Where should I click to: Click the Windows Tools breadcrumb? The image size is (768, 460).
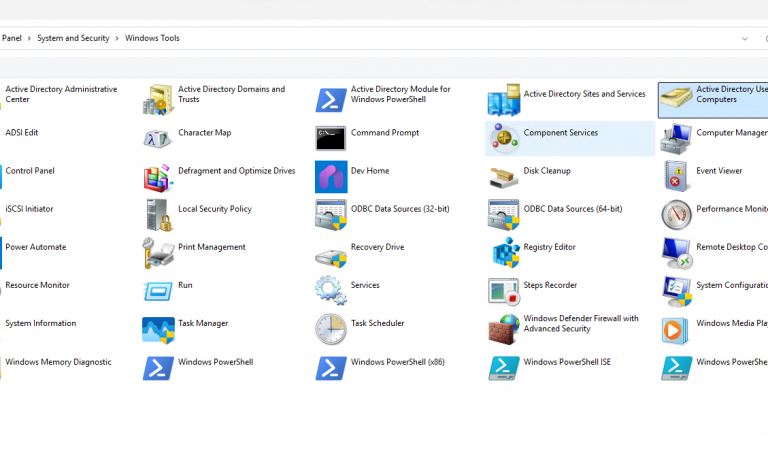(152, 38)
